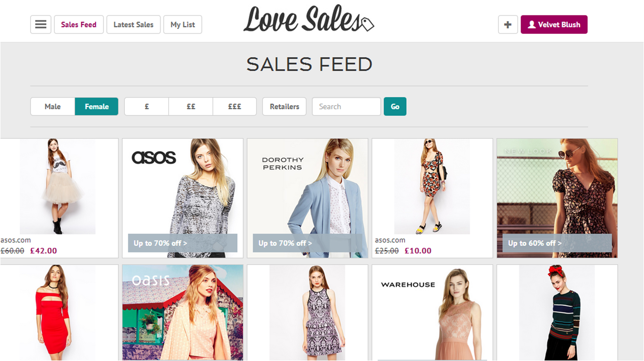Click the plus add icon button
The height and width of the screenshot is (361, 644).
[x=508, y=24]
